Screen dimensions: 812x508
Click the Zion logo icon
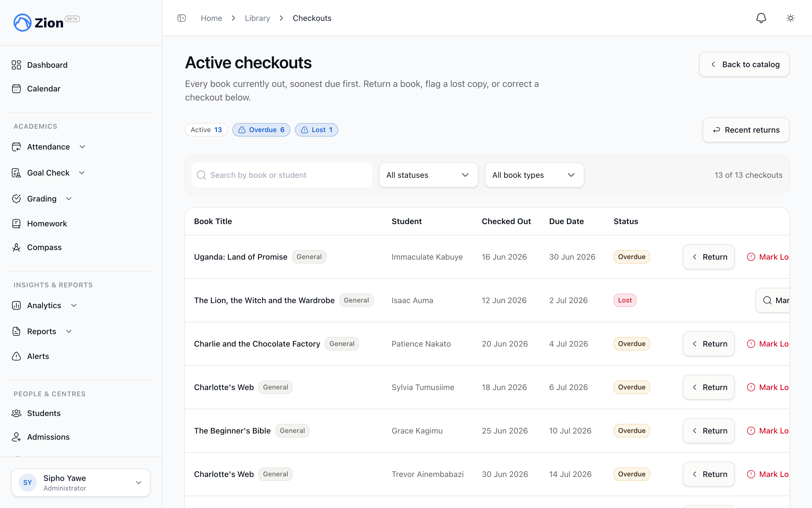click(x=23, y=23)
